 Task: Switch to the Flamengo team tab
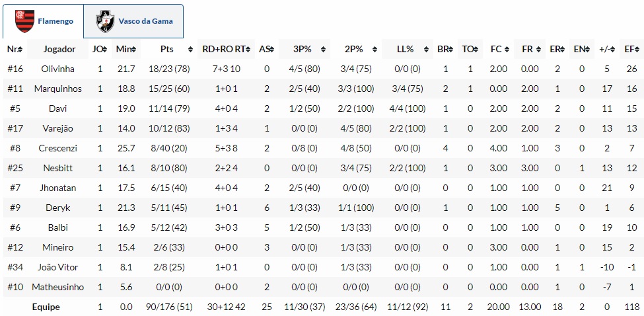[44, 21]
